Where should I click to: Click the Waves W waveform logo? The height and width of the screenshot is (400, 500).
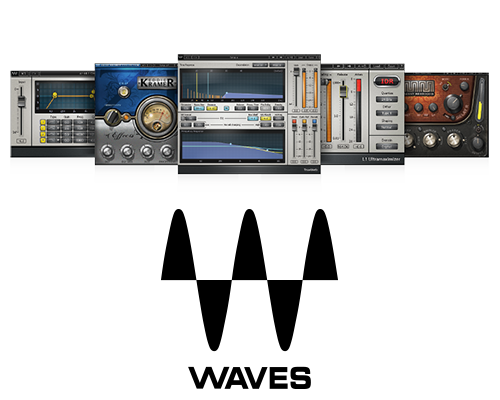pyautogui.click(x=249, y=280)
